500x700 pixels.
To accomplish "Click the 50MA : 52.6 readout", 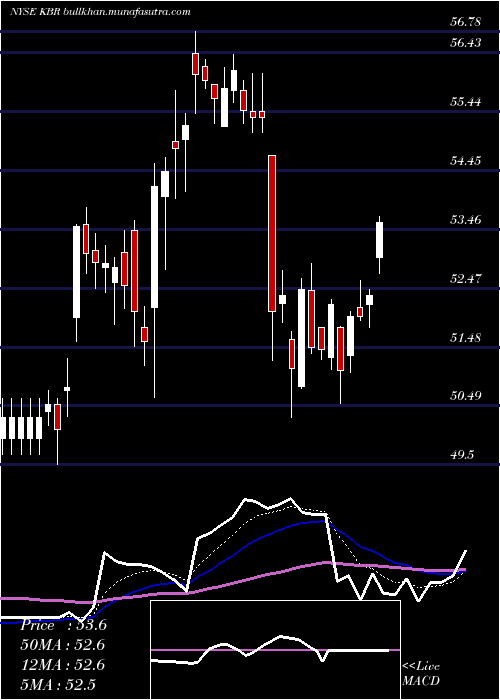I will (x=61, y=645).
